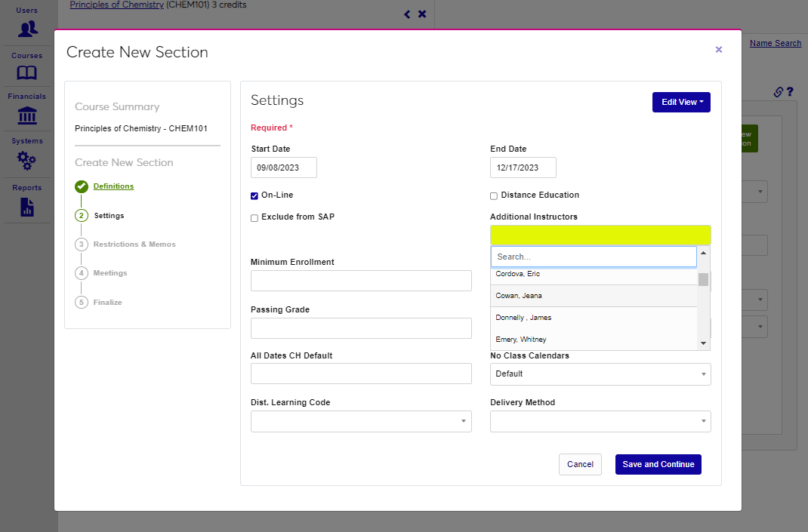Open the No Class Calendars dropdown

[600, 374]
